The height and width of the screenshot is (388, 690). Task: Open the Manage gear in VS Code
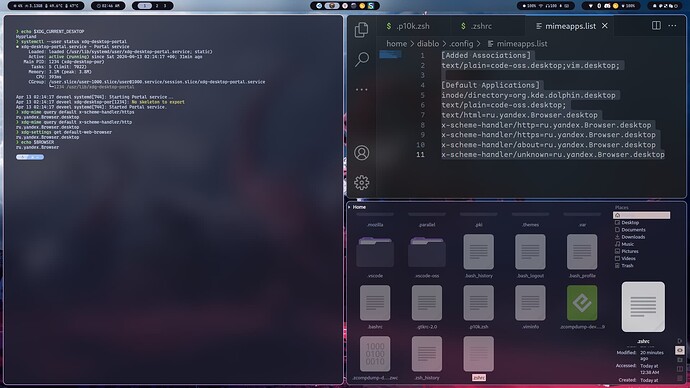(x=362, y=182)
